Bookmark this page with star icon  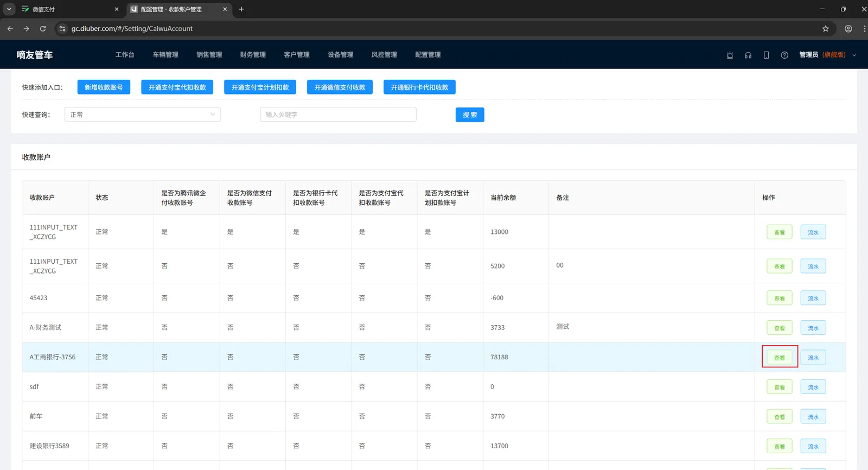(826, 29)
